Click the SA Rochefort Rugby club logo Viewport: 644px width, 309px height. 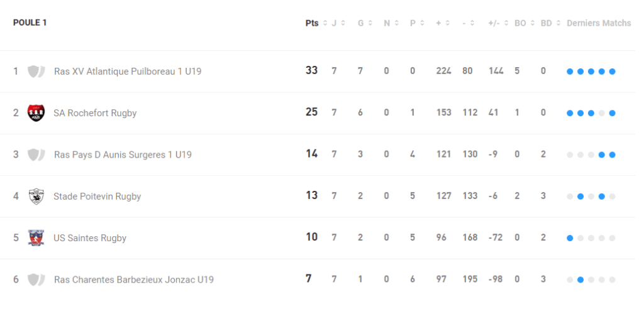[36, 113]
